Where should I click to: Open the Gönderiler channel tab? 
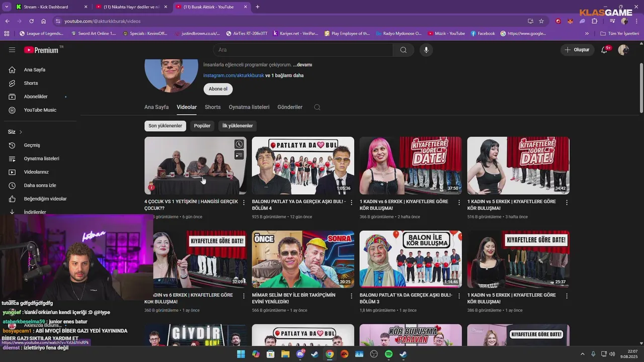[290, 107]
